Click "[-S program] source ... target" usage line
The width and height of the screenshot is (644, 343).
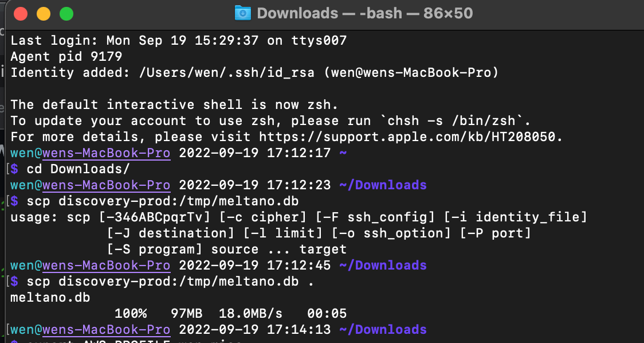226,250
